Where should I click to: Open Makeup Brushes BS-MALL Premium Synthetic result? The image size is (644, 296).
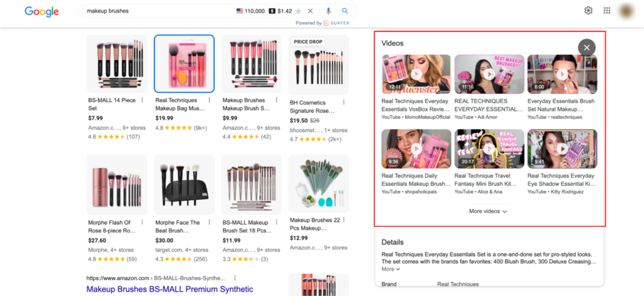point(170,289)
